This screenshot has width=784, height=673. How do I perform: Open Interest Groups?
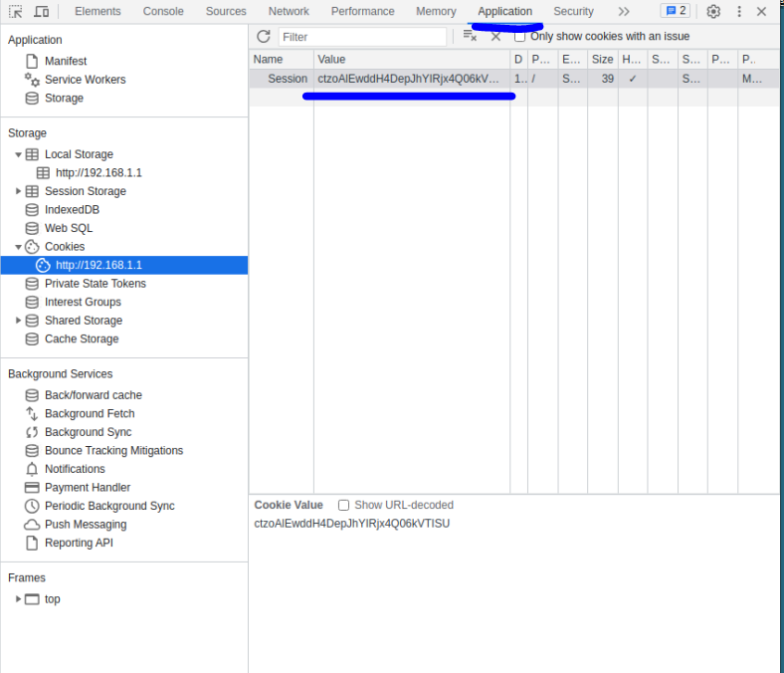(83, 303)
